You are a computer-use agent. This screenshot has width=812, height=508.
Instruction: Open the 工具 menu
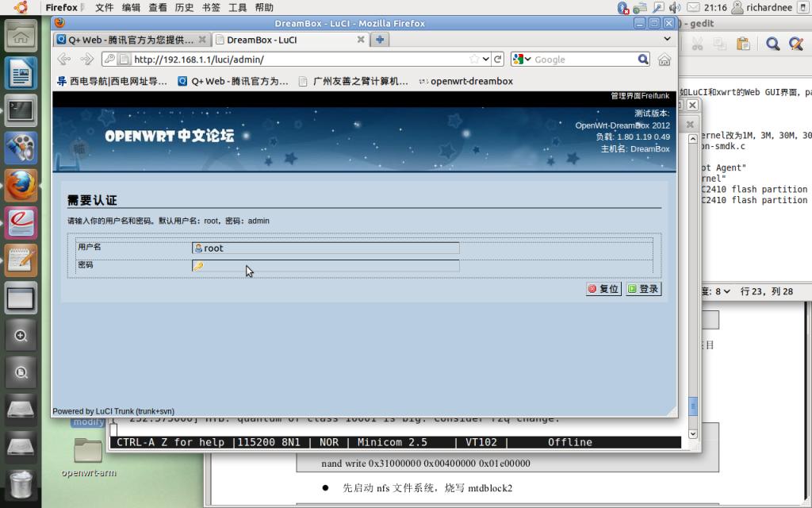(238, 7)
